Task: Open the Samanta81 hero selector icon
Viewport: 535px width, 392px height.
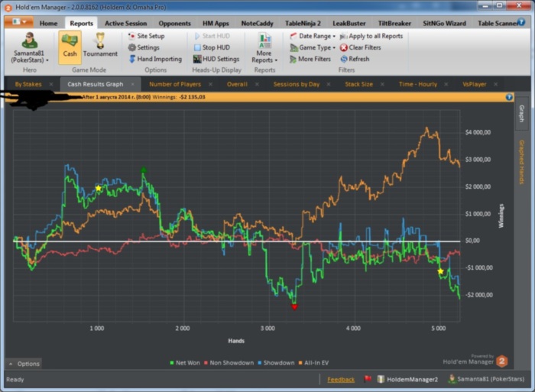Action: pos(29,40)
